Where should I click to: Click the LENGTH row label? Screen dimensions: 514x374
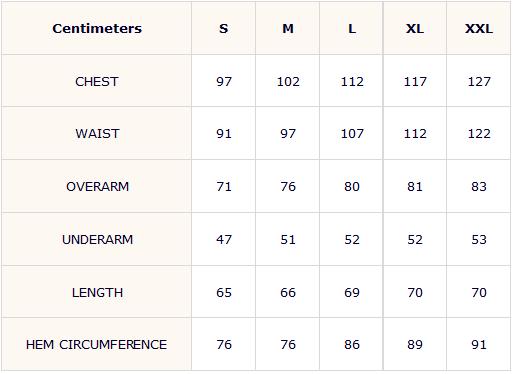point(97,292)
